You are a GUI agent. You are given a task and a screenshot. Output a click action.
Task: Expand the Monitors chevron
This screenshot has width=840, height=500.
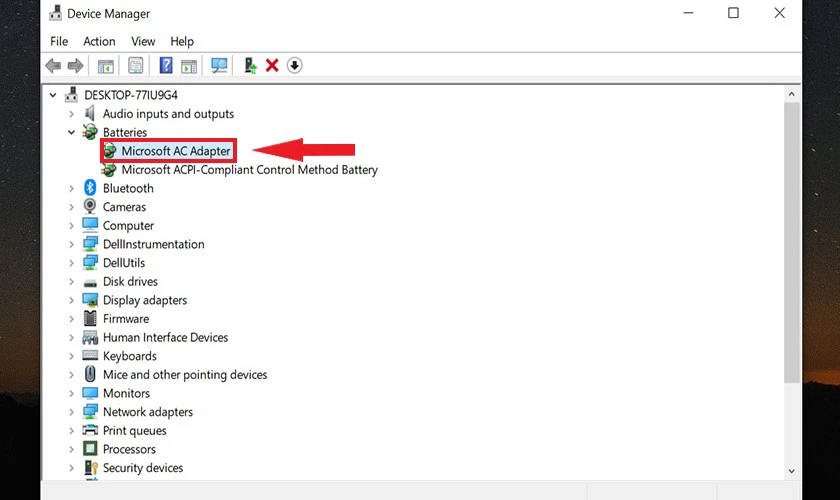[71, 393]
